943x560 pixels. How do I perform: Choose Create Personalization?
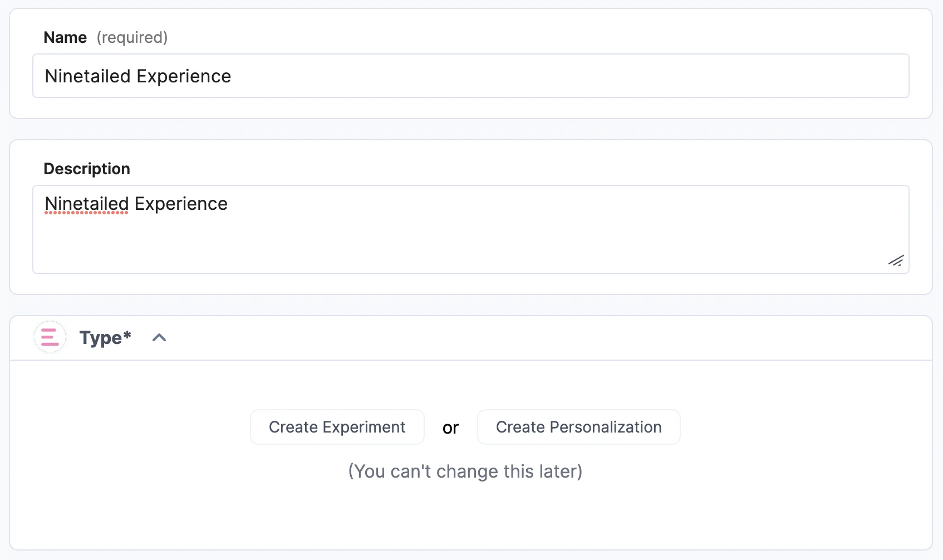(x=578, y=427)
